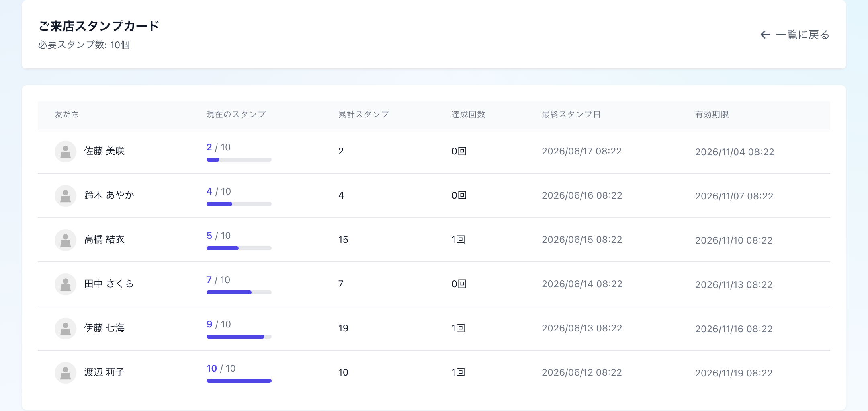Click 最終スタンプ日 column header
Viewport: 868px width, 411px height.
tap(571, 115)
